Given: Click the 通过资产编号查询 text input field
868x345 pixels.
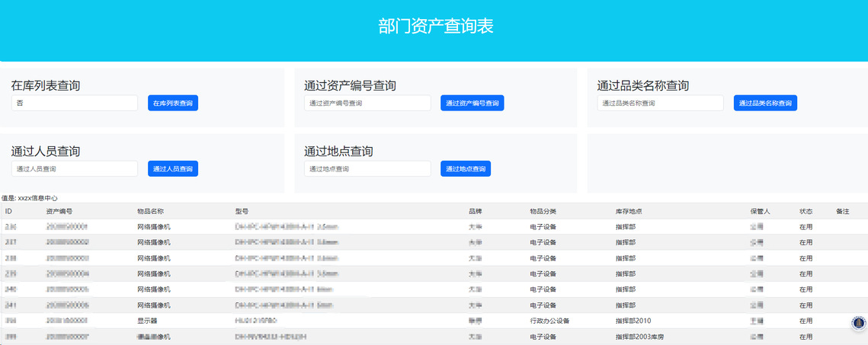Looking at the screenshot, I should [367, 103].
